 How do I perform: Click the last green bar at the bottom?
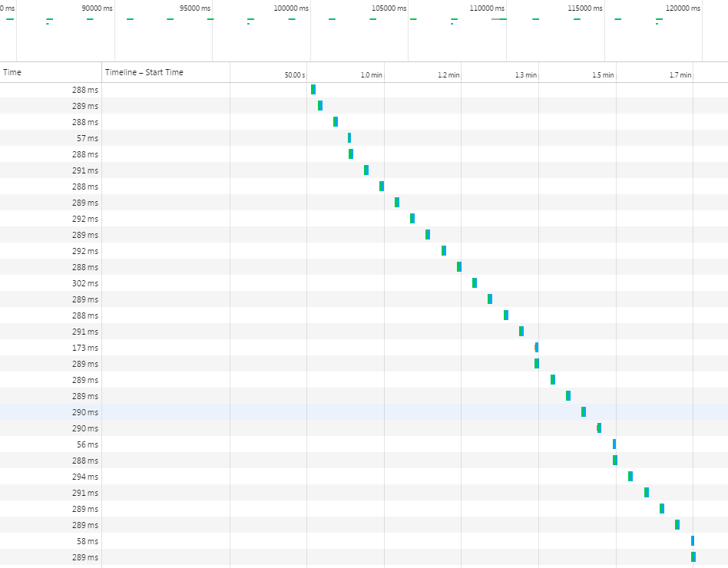(693, 557)
